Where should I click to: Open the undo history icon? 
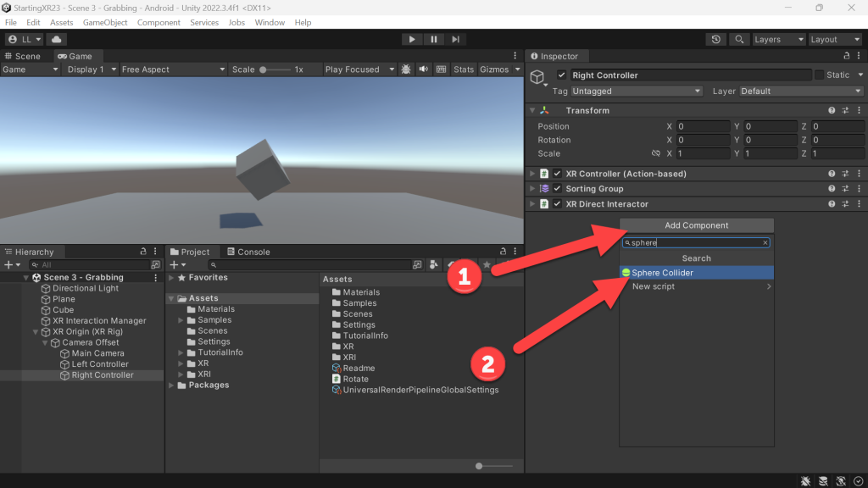[715, 39]
